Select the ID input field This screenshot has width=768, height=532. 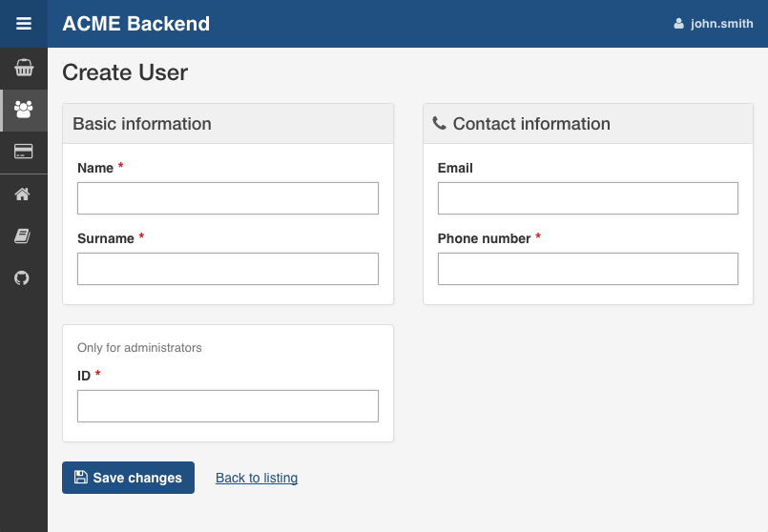(x=228, y=406)
